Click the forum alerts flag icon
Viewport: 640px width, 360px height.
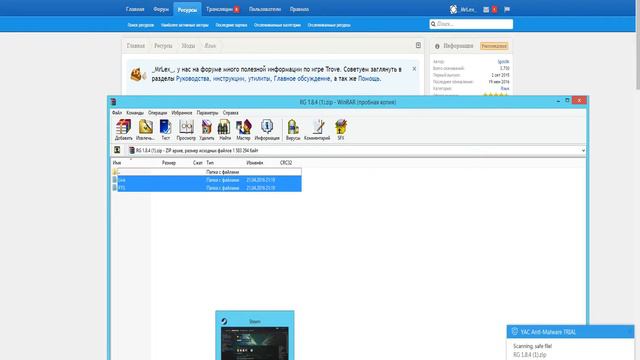point(507,9)
